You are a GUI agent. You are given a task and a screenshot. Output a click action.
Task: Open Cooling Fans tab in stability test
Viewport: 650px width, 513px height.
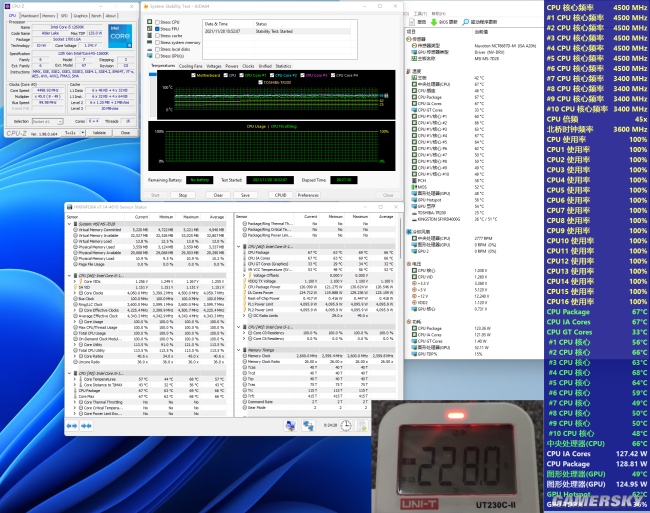click(191, 66)
